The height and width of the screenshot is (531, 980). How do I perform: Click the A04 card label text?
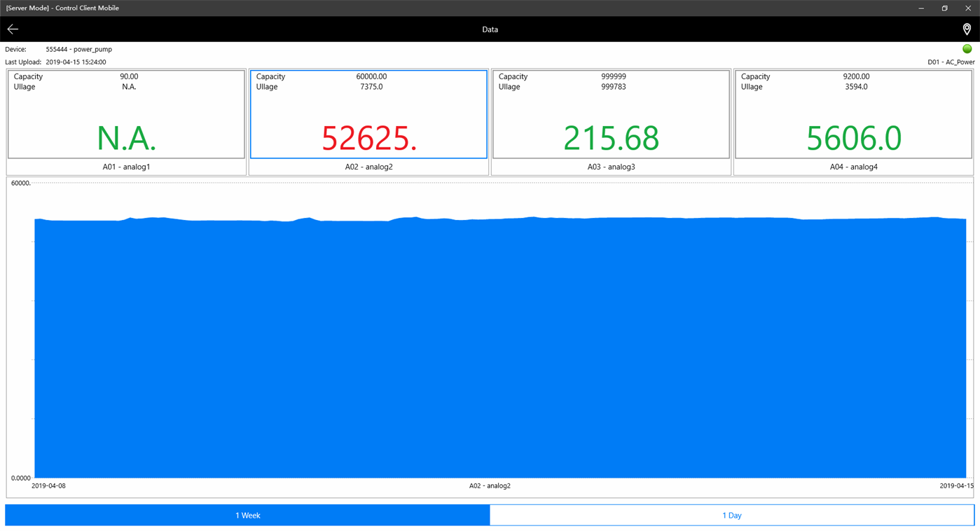pyautogui.click(x=853, y=166)
